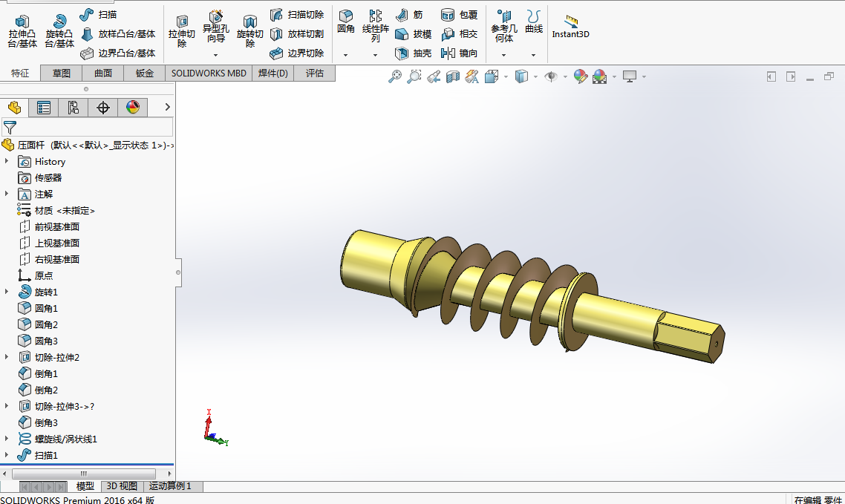Open dropdown arrow under Hole Wizard (异型孔向导)

(215, 55)
